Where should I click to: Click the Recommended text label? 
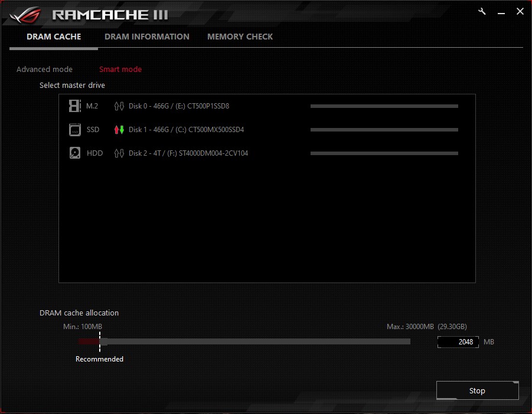99,359
